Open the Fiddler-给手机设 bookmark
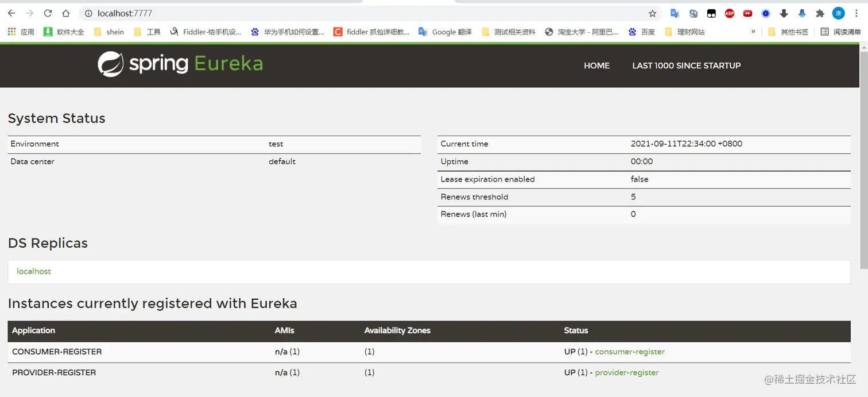The width and height of the screenshot is (868, 397). [x=206, y=32]
